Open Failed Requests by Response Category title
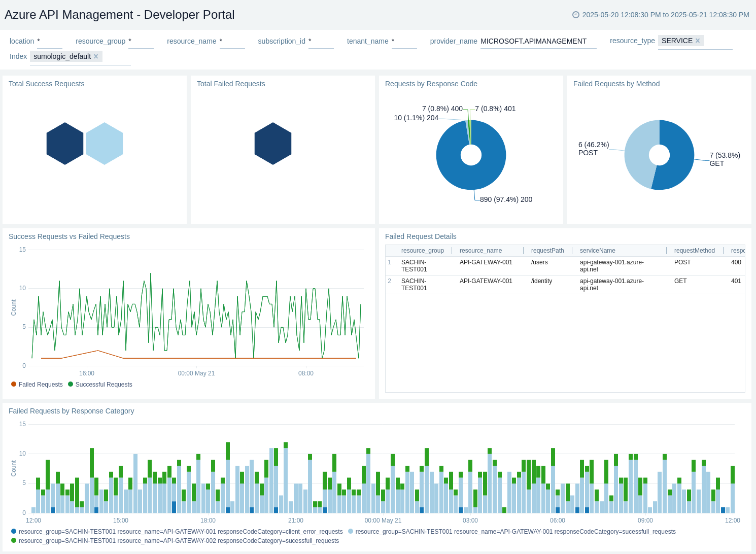The height and width of the screenshot is (554, 756). pos(72,411)
